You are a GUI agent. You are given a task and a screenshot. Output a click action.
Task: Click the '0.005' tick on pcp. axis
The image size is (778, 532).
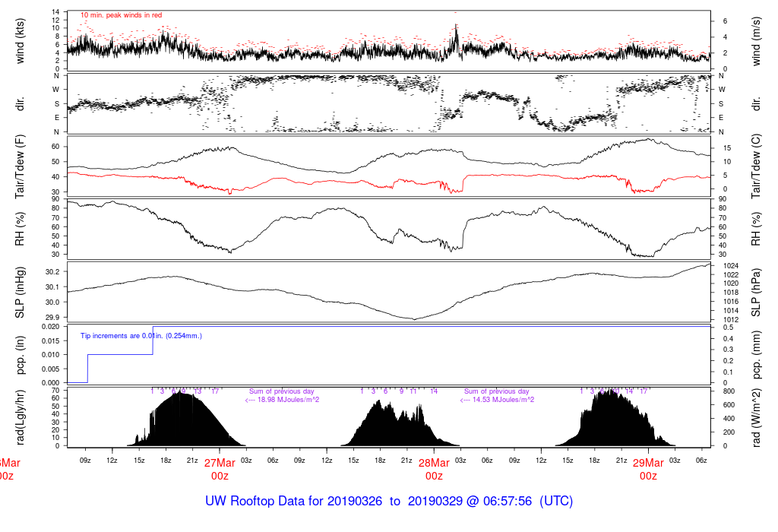click(50, 369)
